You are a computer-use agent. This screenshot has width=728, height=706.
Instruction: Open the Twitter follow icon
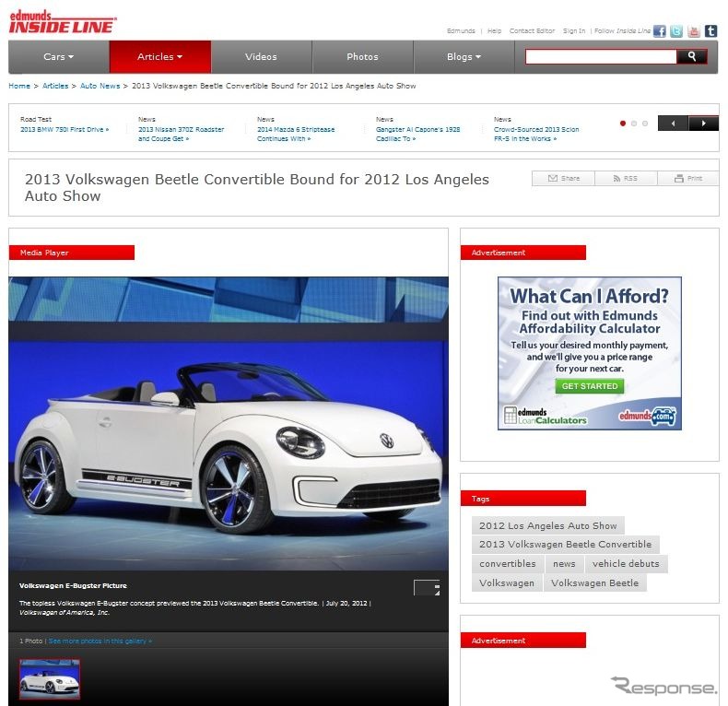(x=676, y=31)
